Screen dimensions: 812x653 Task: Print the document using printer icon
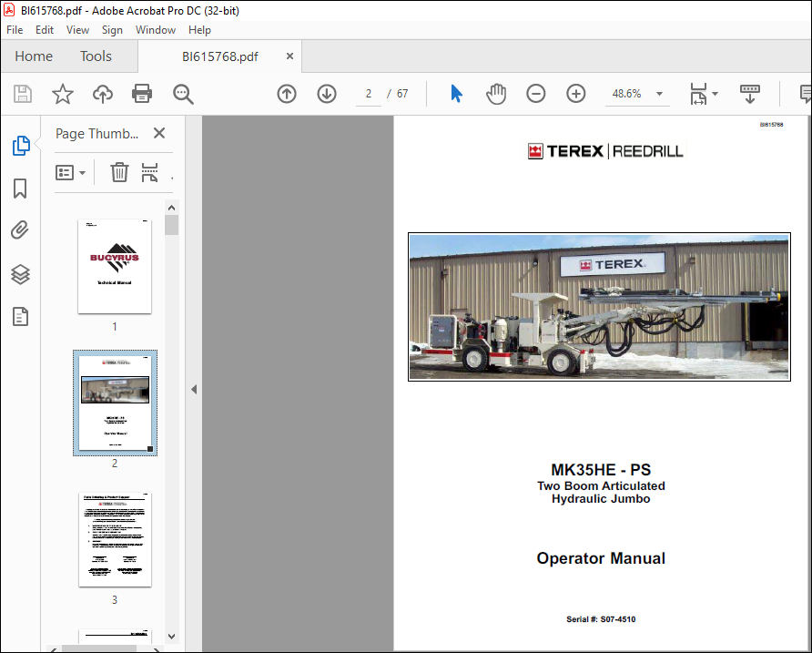142,95
